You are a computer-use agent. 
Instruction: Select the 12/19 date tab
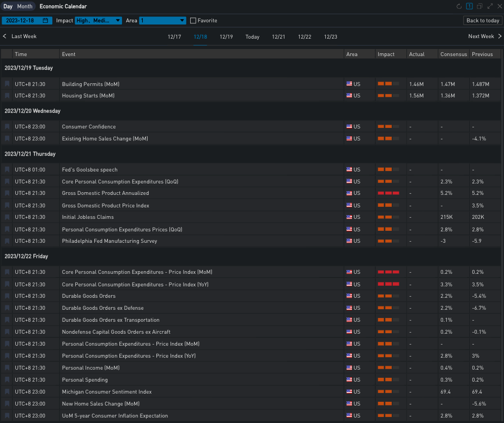(x=226, y=37)
